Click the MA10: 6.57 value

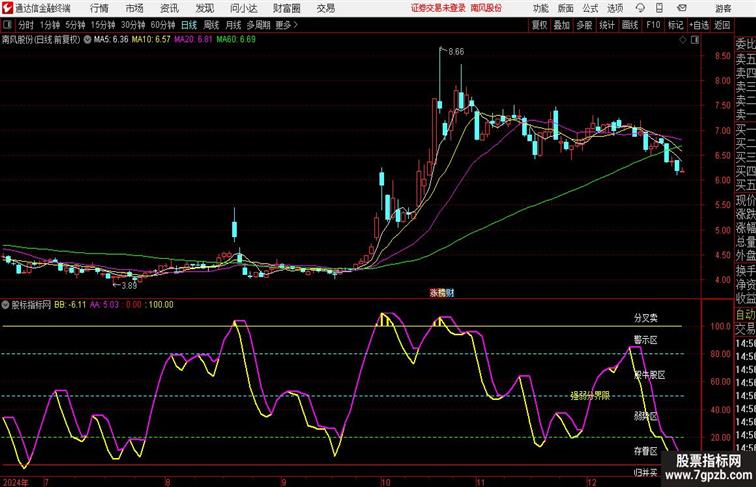click(x=151, y=40)
